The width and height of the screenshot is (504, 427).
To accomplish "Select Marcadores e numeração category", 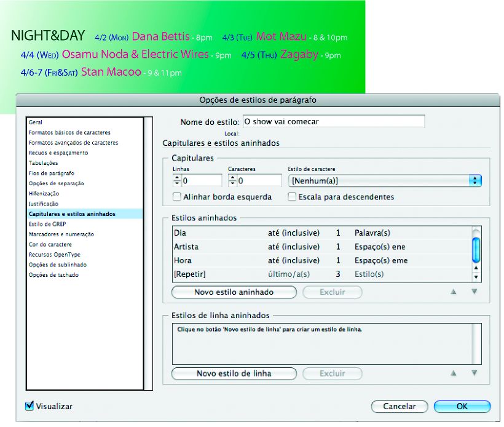I will point(61,234).
